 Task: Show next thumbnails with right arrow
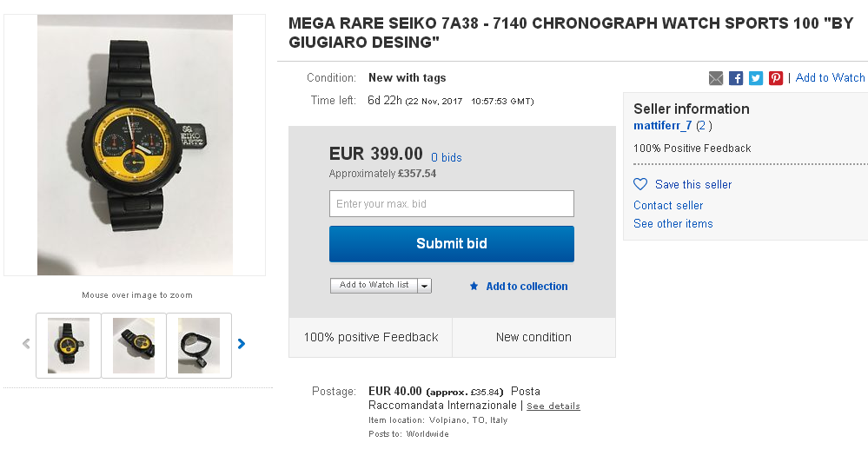(x=242, y=344)
